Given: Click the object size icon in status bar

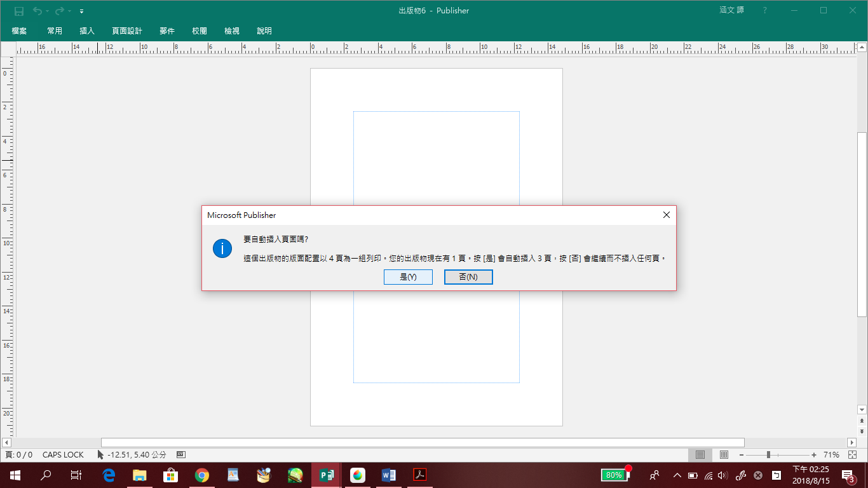Looking at the screenshot, I should coord(180,454).
